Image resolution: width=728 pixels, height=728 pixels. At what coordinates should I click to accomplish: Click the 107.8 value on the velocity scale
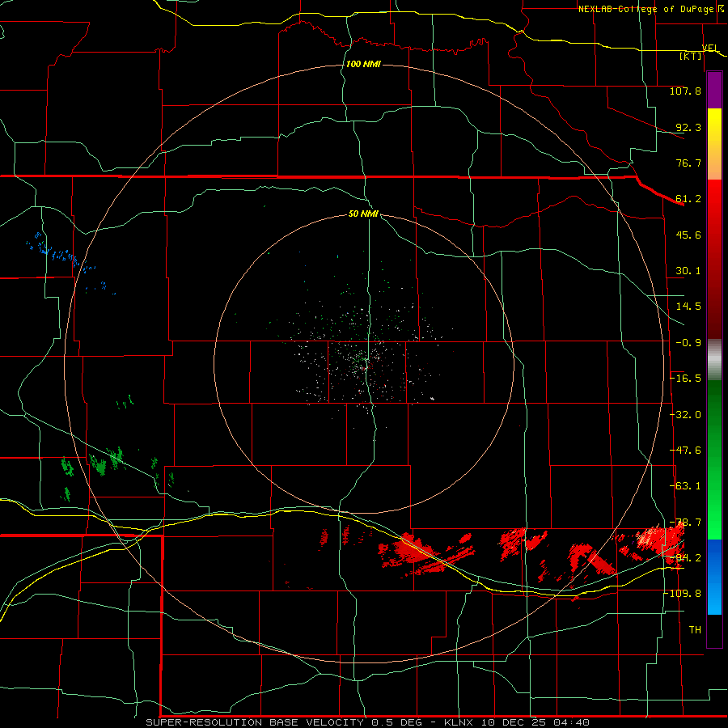(685, 91)
